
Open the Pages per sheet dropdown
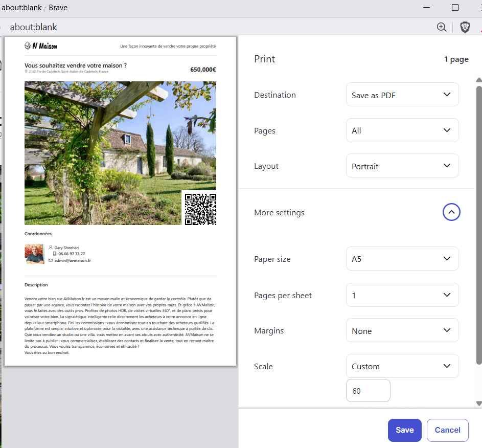click(402, 295)
